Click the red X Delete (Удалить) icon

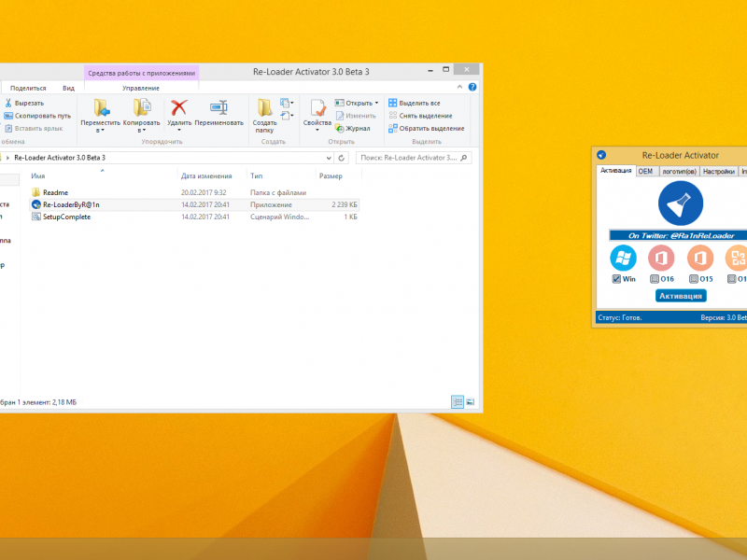[x=179, y=108]
